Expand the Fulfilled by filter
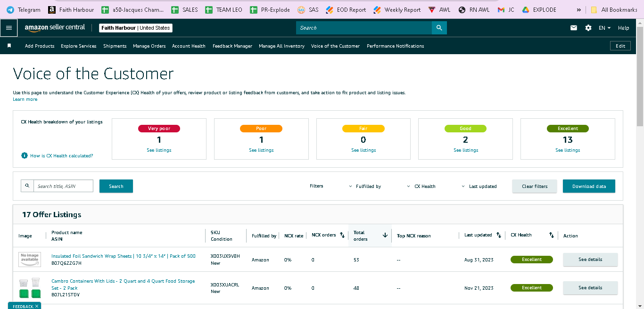The width and height of the screenshot is (644, 309). [x=364, y=186]
